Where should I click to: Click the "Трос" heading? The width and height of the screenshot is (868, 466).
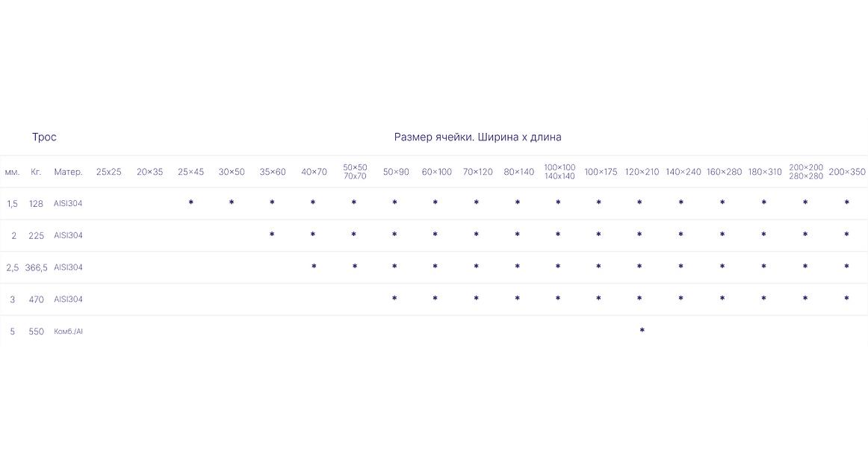pos(44,137)
